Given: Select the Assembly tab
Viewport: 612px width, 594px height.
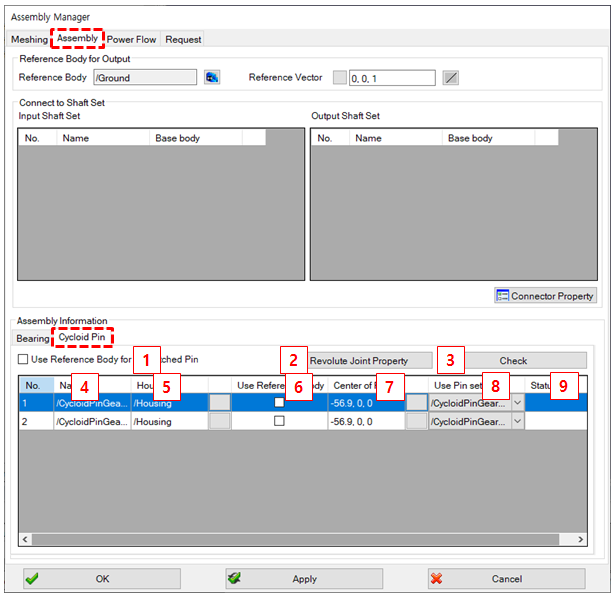Looking at the screenshot, I should [x=77, y=38].
